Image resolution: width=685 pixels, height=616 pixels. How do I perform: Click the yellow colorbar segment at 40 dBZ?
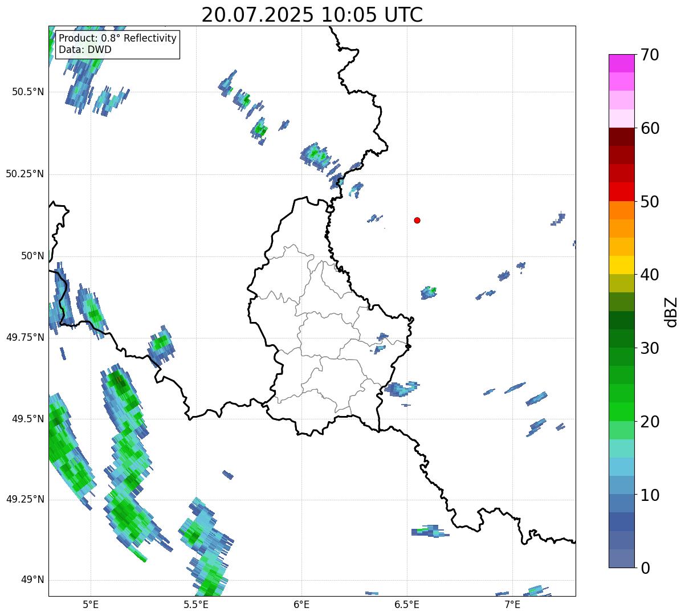tap(621, 265)
